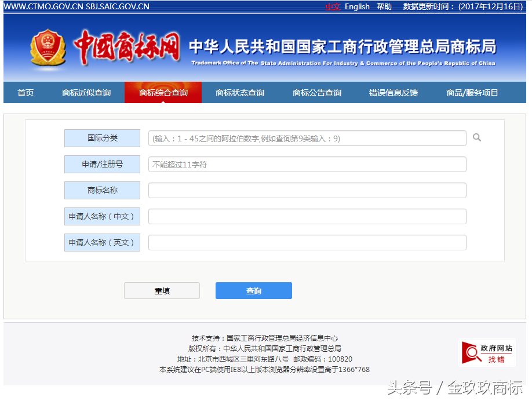Switch to the 首页 home tab

(x=25, y=92)
